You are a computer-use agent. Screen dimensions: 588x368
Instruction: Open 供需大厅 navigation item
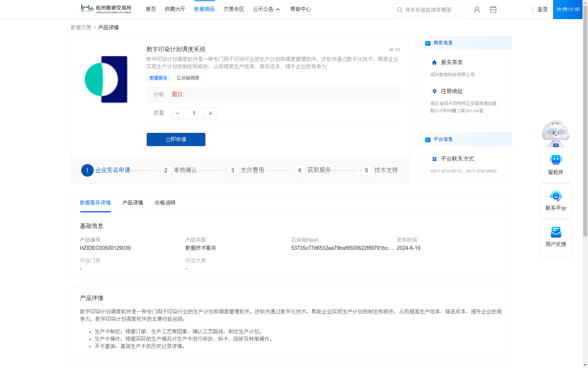tap(175, 9)
